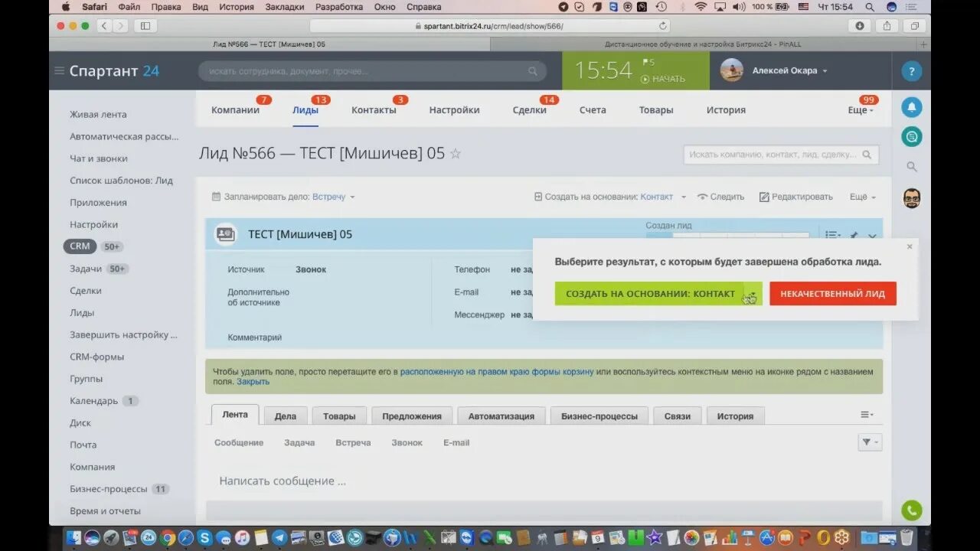This screenshot has width=980, height=551.
Task: Click the lead card icon beside ТЕСТ [Мишичев] 05
Action: point(225,234)
